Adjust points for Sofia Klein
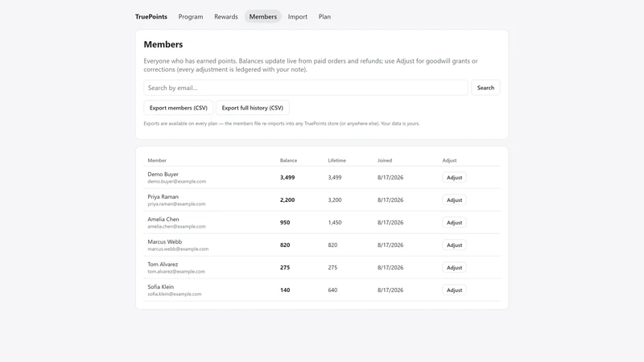 click(454, 290)
